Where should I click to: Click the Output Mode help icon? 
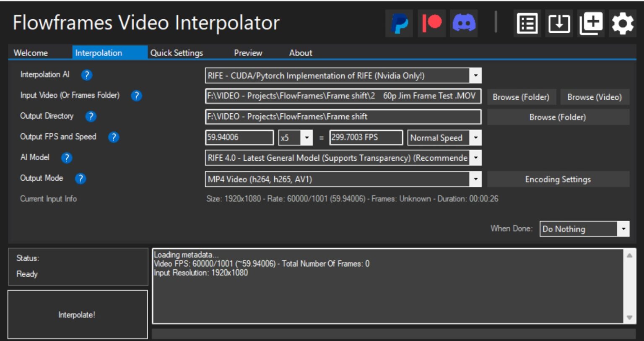click(80, 178)
